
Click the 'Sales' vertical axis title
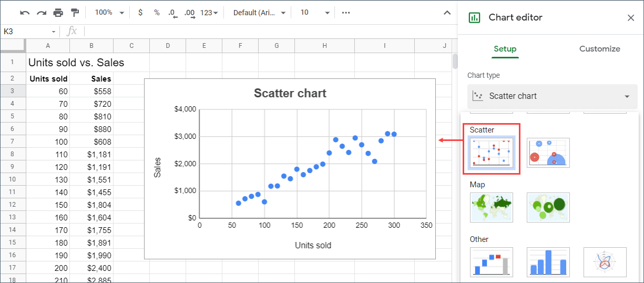pos(157,167)
